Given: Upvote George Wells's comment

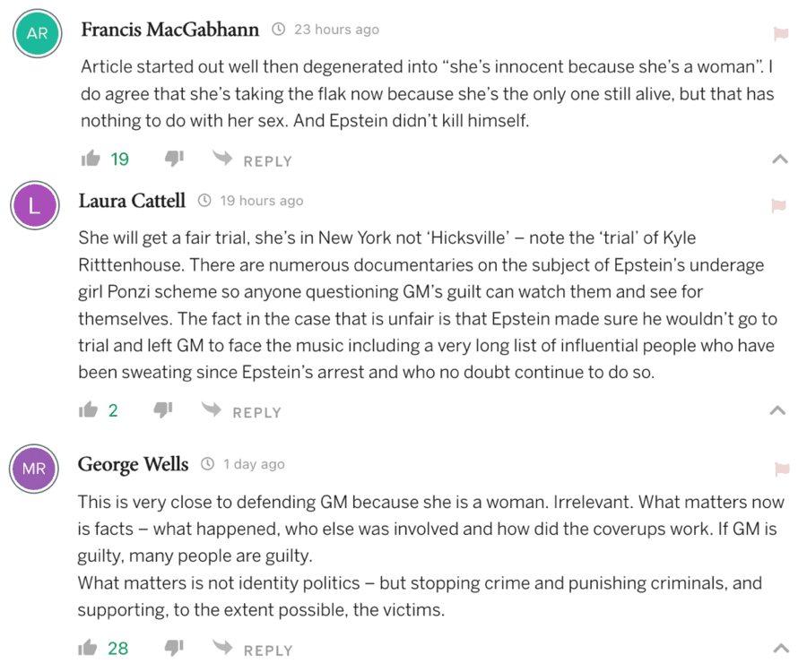Looking at the screenshot, I should (x=88, y=648).
